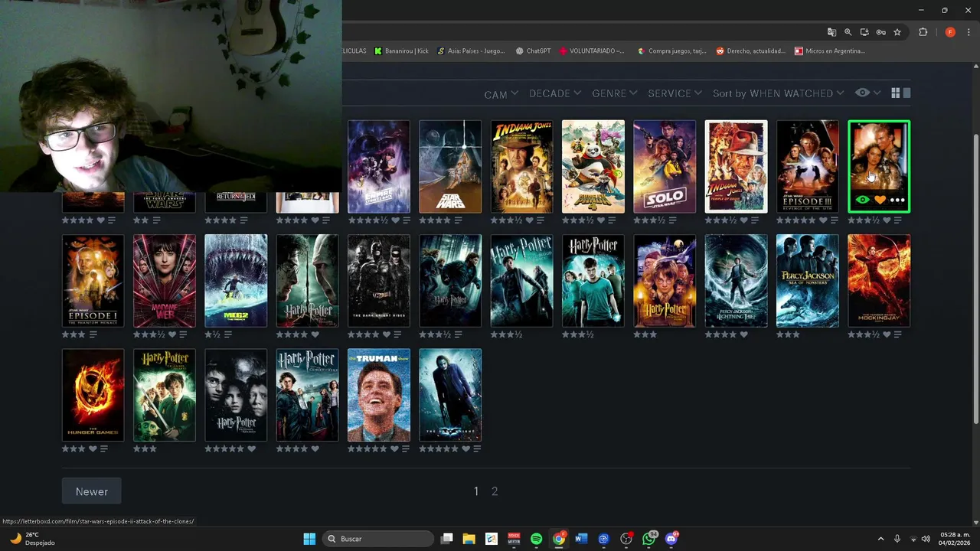Viewport: 980px width, 551px height.
Task: Click system tray volume icon
Action: (926, 539)
